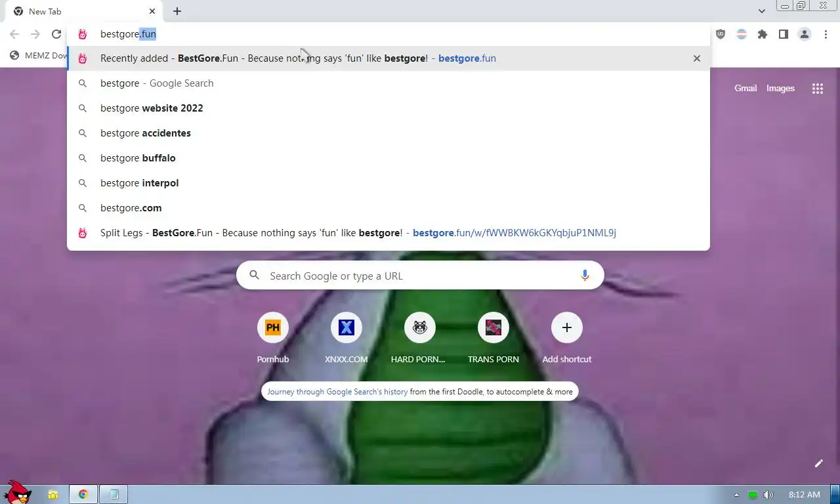Open the Extensions puzzle piece menu
Viewport: 840px width, 504px height.
pyautogui.click(x=763, y=34)
